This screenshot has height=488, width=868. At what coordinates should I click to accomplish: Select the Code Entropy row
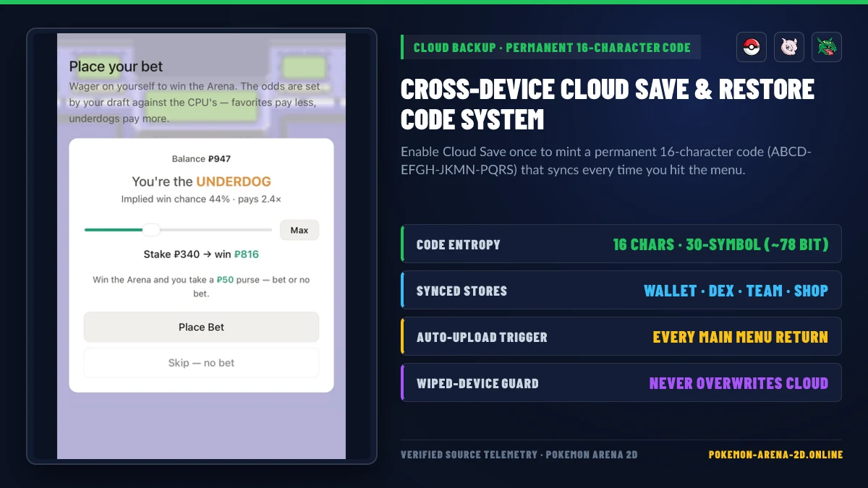coord(621,244)
